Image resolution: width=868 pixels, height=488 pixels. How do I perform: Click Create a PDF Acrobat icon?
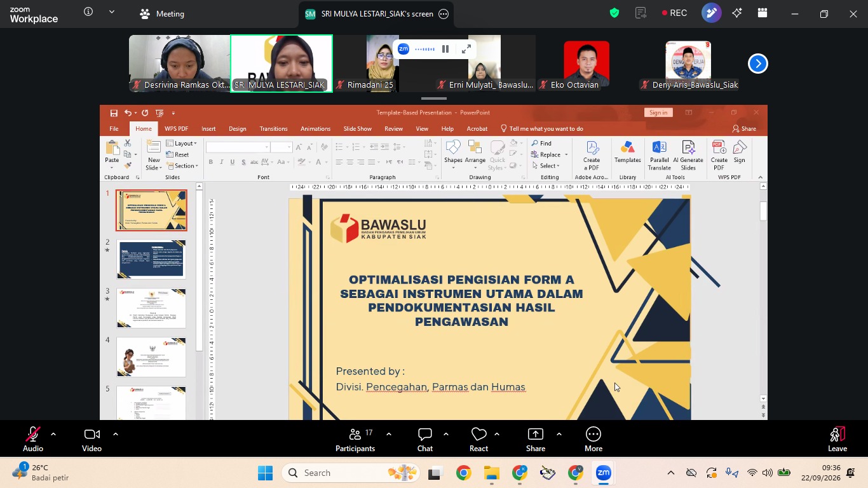pyautogui.click(x=592, y=155)
